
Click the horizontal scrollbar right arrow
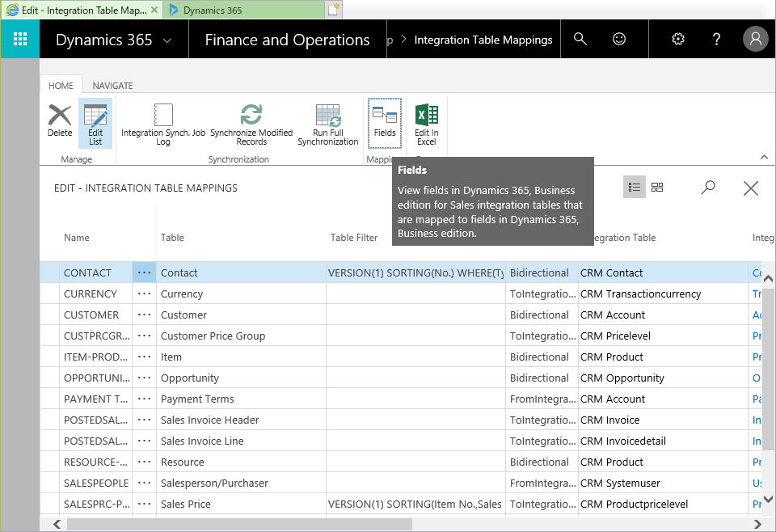point(757,524)
